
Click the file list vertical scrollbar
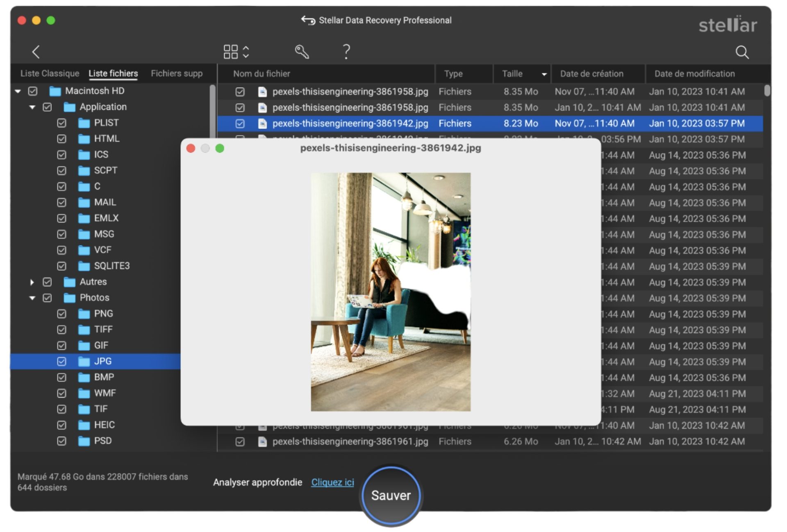point(767,91)
